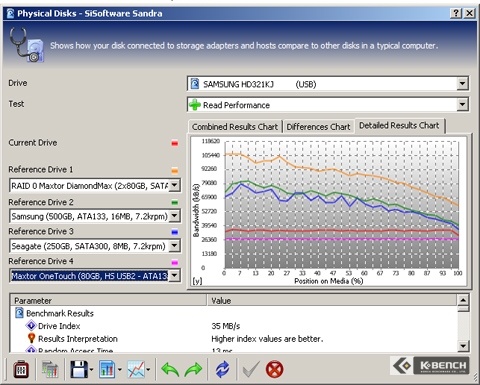
Task: Expand the Reference Drive 4 Maxtor OneTouch combo box
Action: point(175,276)
